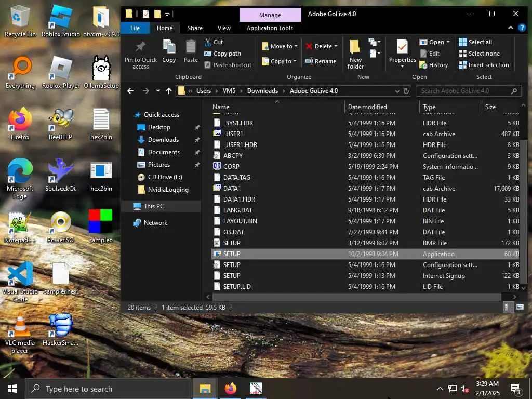
Task: Open recent locations dropdown arrow
Action: tap(158, 91)
